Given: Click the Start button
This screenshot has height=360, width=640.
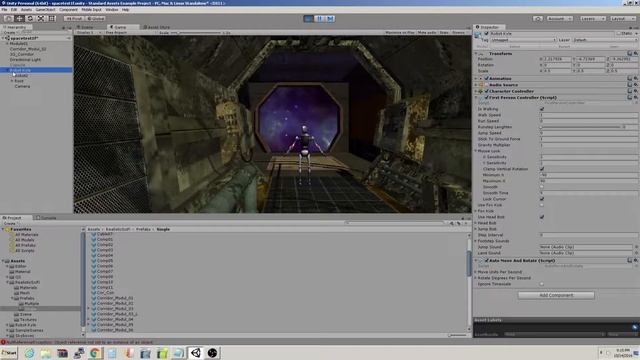Looking at the screenshot, I should coord(9,353).
